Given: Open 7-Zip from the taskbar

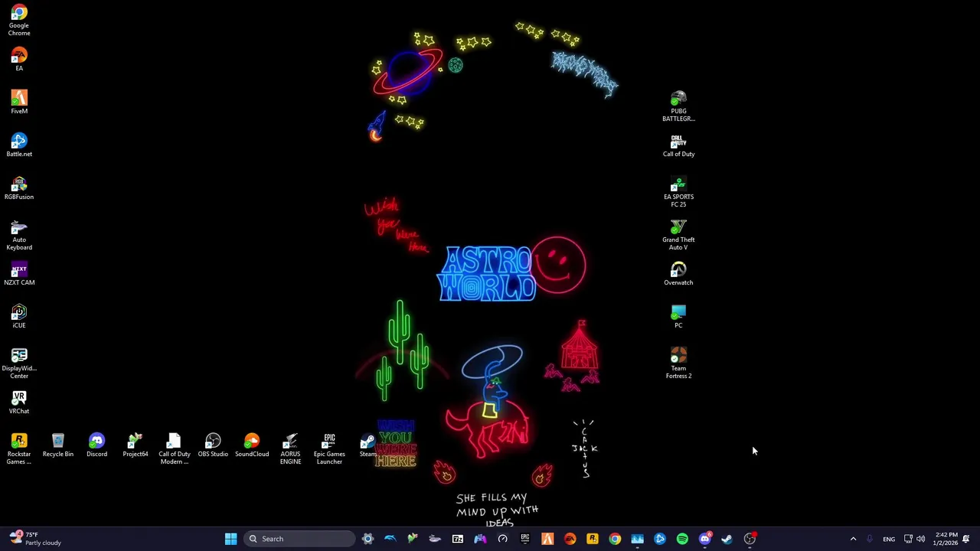Looking at the screenshot, I should [x=457, y=539].
